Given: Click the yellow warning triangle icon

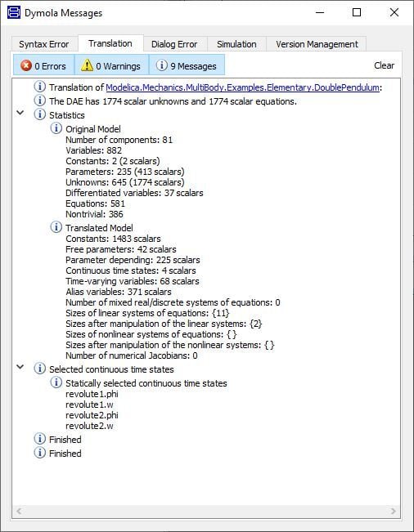Looking at the screenshot, I should [87, 65].
